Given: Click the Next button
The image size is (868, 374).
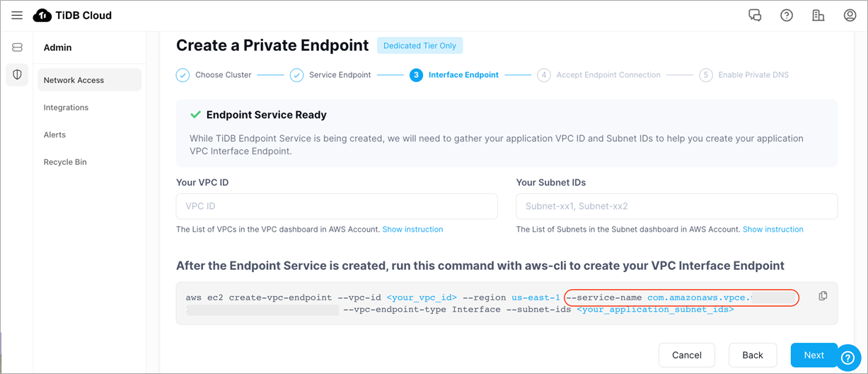Looking at the screenshot, I should pyautogui.click(x=814, y=355).
